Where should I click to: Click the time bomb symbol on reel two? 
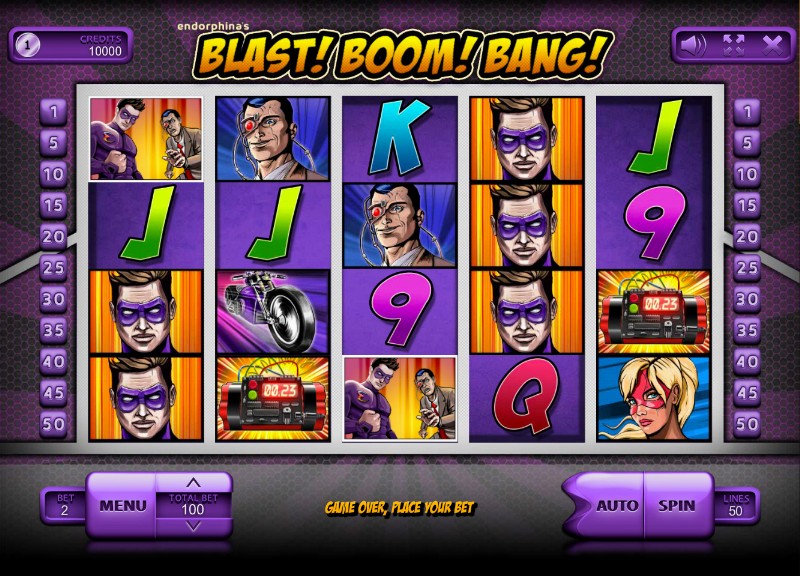tap(273, 398)
